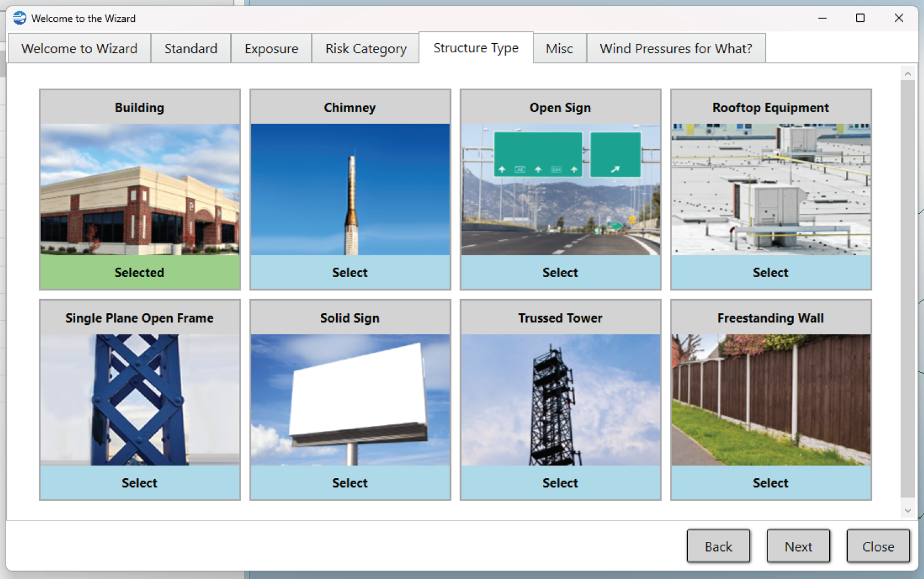Switch to the Exposure tab
Image resolution: width=924 pixels, height=579 pixels.
(271, 48)
